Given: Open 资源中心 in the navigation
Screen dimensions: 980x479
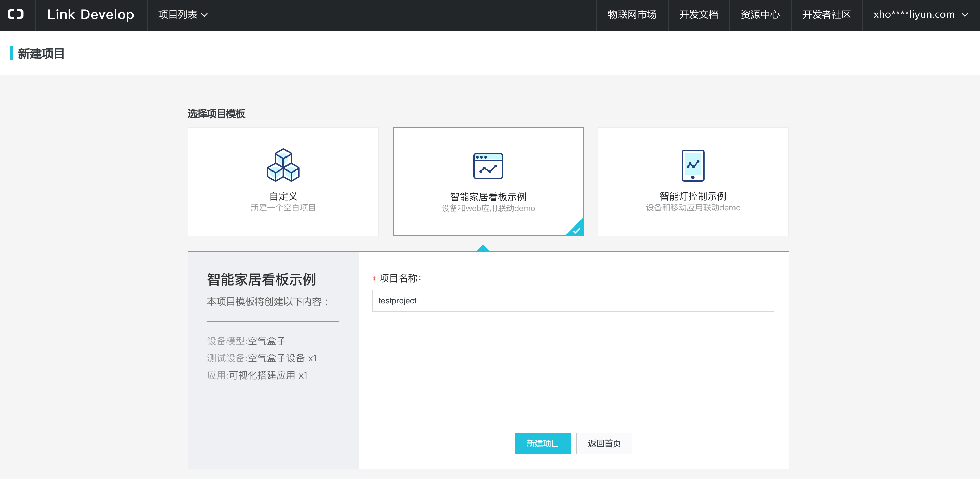Looking at the screenshot, I should pyautogui.click(x=760, y=15).
